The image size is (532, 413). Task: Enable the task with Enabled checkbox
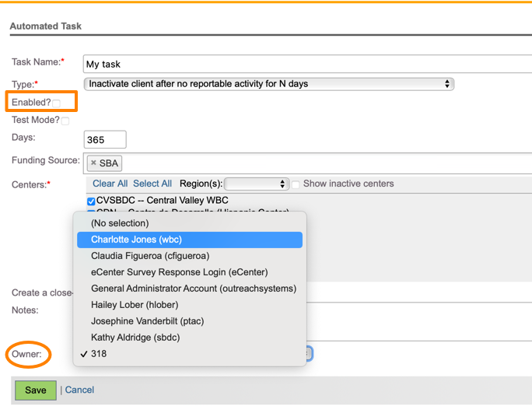click(57, 103)
